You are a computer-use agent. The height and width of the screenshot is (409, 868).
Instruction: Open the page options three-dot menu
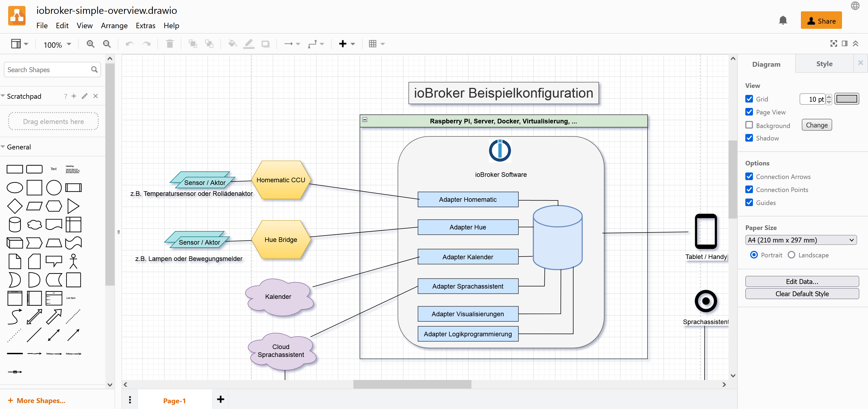click(130, 400)
